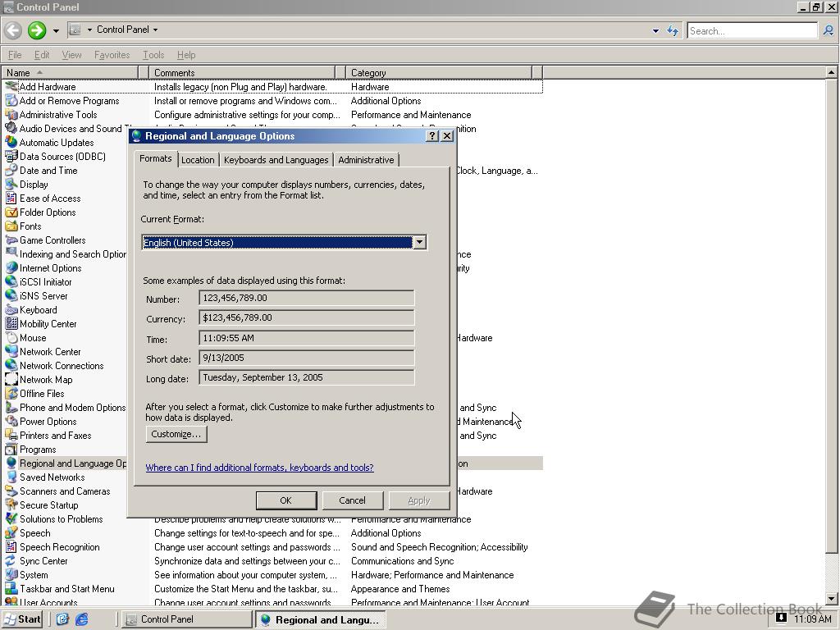This screenshot has width=840, height=630.
Task: Select the iSCSI Initiator icon
Action: (x=11, y=282)
